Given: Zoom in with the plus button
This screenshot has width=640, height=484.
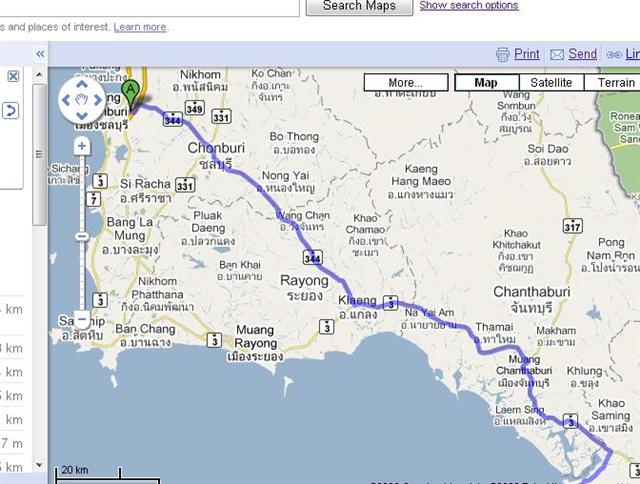Looking at the screenshot, I should 82,146.
